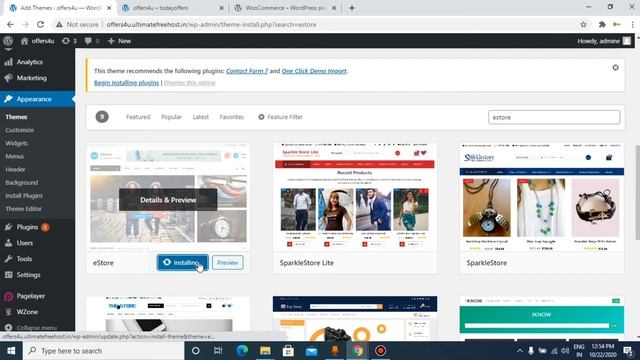The image size is (640, 360).
Task: Open the SparkleStore Lite theme thumbnail
Action: tap(355, 197)
